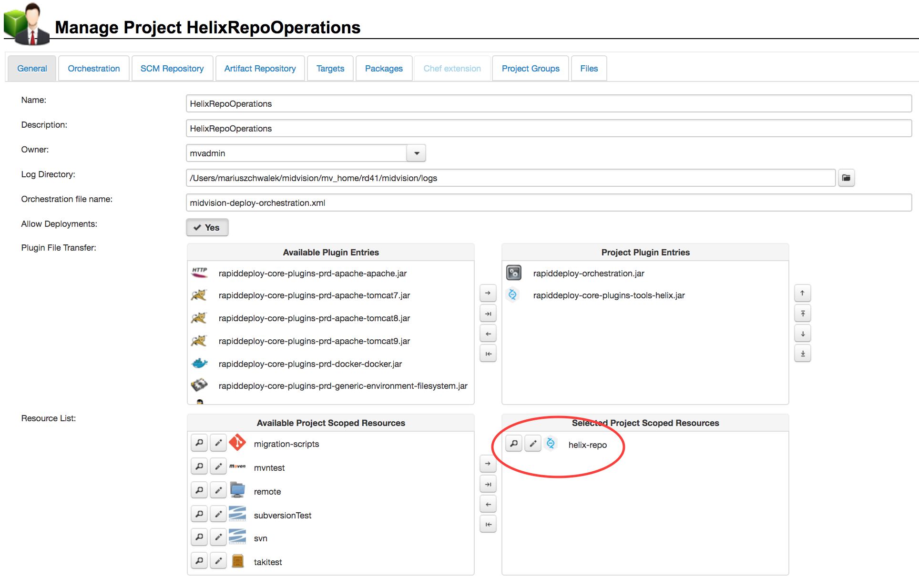The image size is (919, 588).
Task: View the takitest resource details
Action: [x=199, y=561]
